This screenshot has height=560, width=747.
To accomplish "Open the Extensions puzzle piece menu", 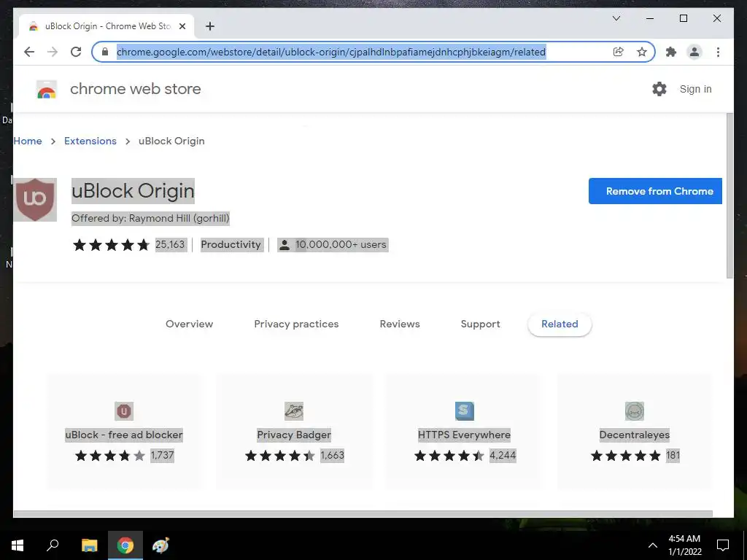I will point(671,52).
